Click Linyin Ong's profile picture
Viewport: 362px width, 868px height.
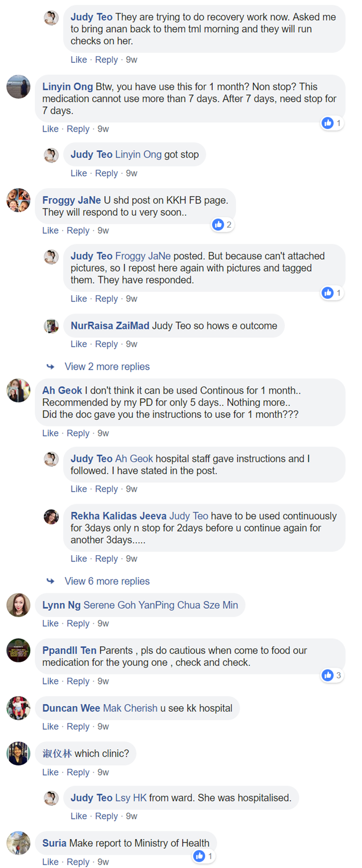18,87
